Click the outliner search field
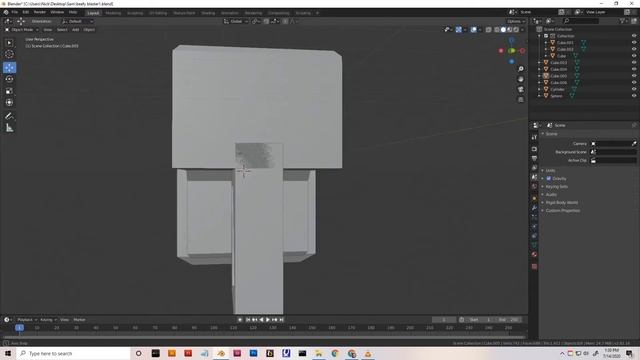The height and width of the screenshot is (360, 640). [x=581, y=21]
